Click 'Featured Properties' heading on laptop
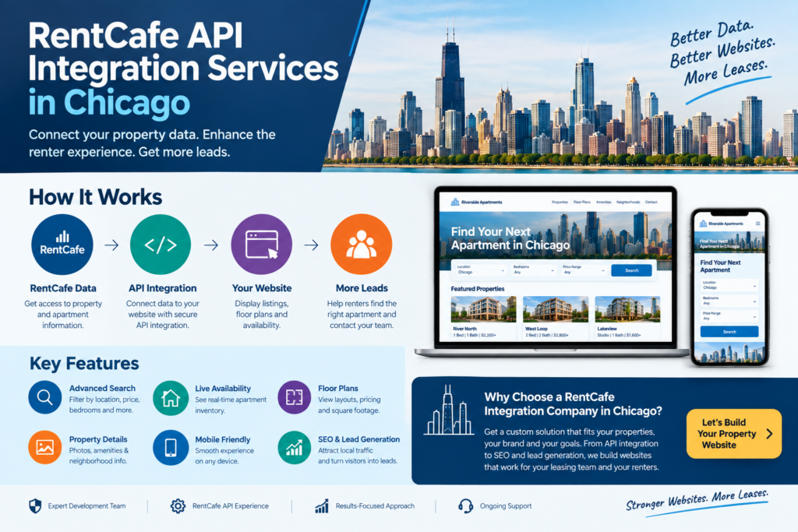The image size is (798, 532). point(478,289)
